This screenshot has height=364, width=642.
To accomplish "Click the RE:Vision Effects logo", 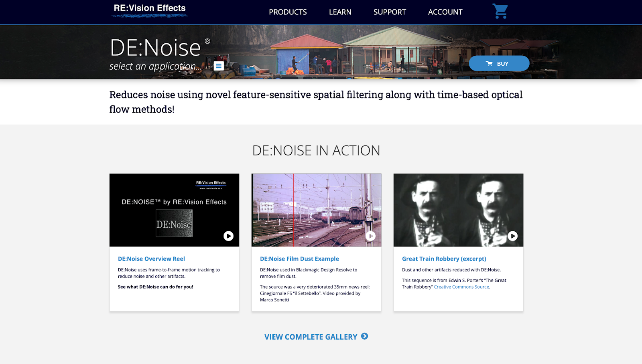I will pyautogui.click(x=150, y=11).
